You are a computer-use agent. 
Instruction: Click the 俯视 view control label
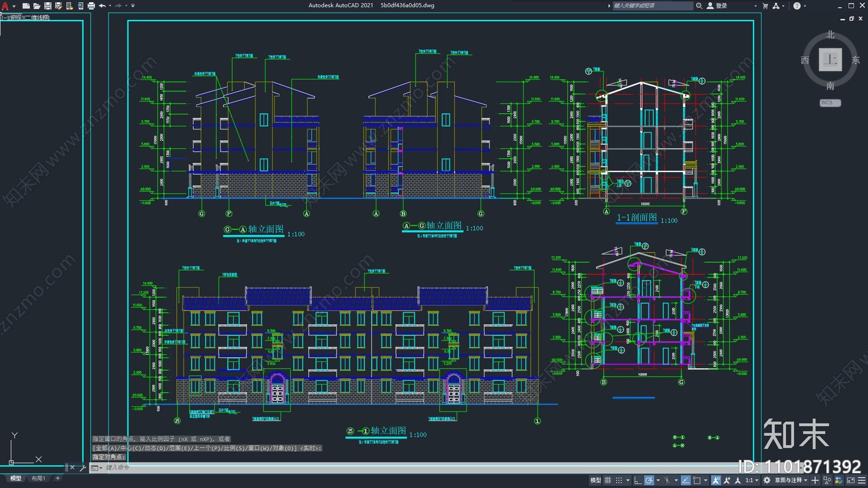(17, 18)
